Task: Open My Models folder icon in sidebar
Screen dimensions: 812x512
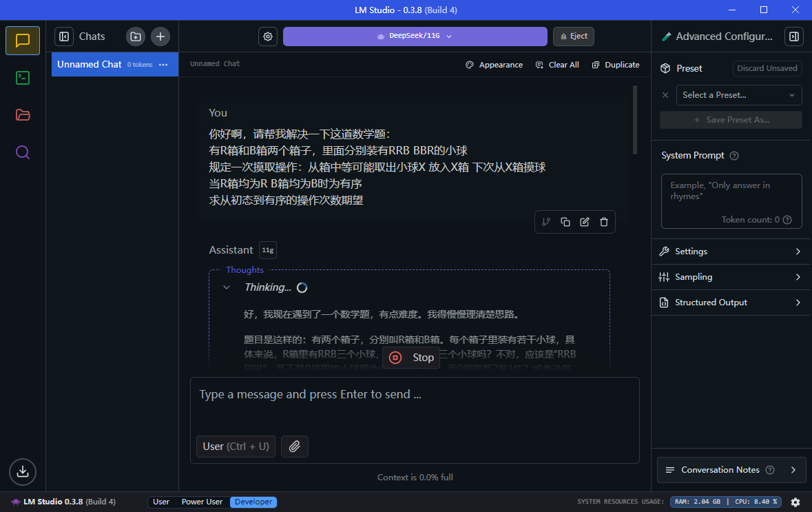Action: [x=23, y=115]
